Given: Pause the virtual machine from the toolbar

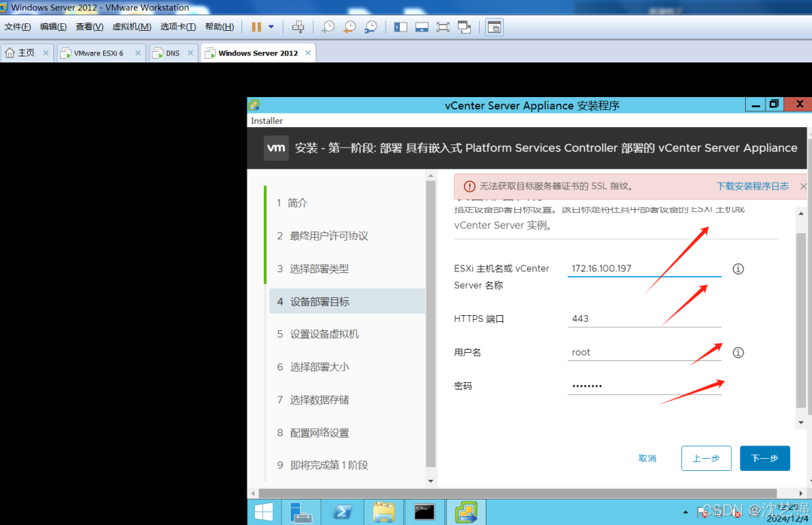Looking at the screenshot, I should pos(256,27).
